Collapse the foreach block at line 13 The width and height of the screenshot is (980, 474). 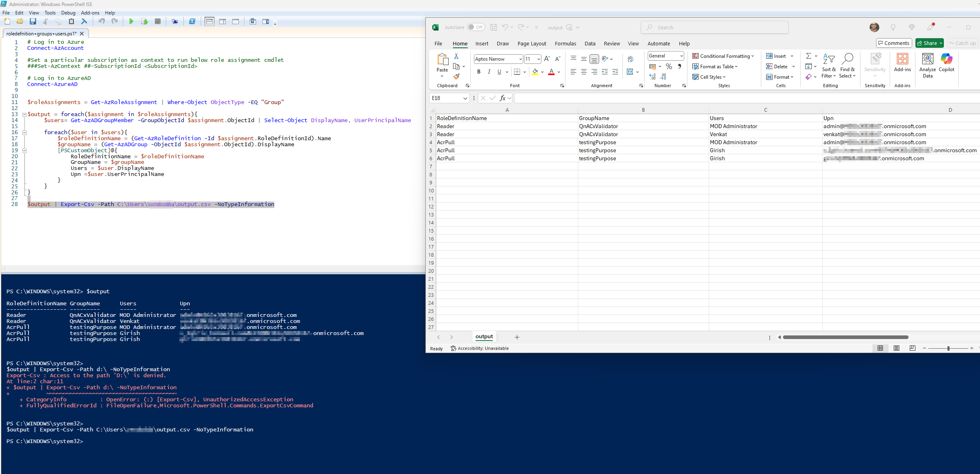coord(24,114)
